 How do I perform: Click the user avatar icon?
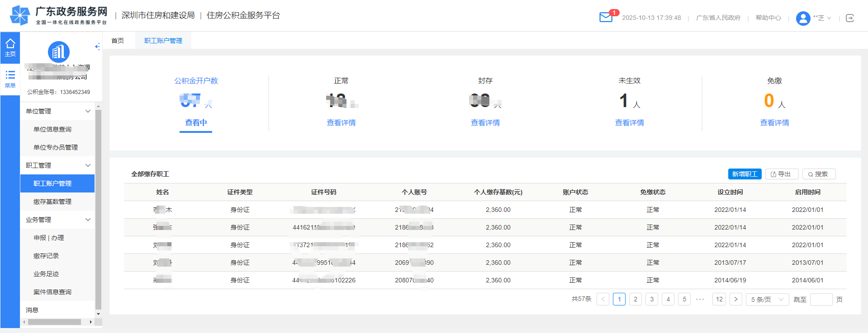803,18
